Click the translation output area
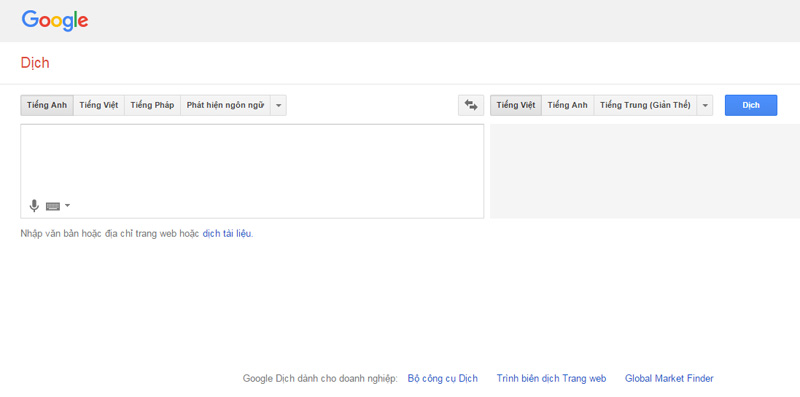The width and height of the screenshot is (800, 397). point(645,171)
